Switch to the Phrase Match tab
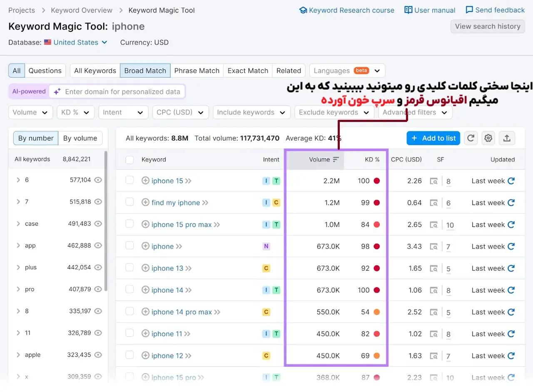The image size is (533, 392). pyautogui.click(x=197, y=70)
